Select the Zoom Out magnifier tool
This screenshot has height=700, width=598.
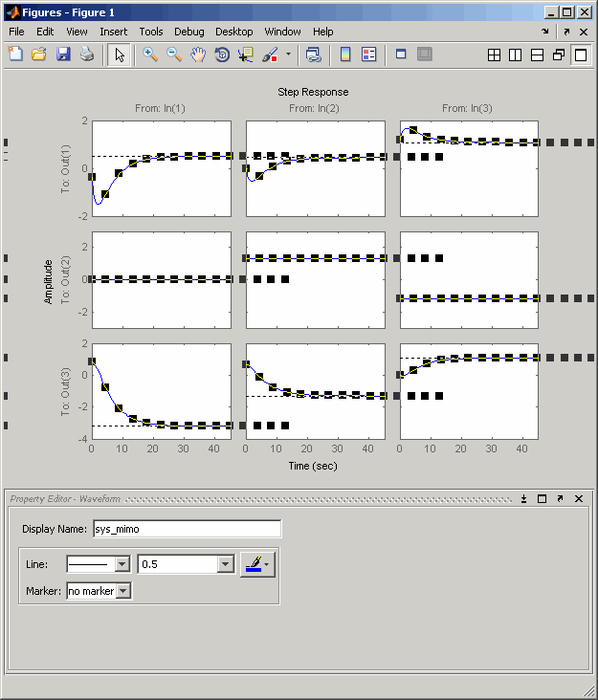pyautogui.click(x=174, y=55)
